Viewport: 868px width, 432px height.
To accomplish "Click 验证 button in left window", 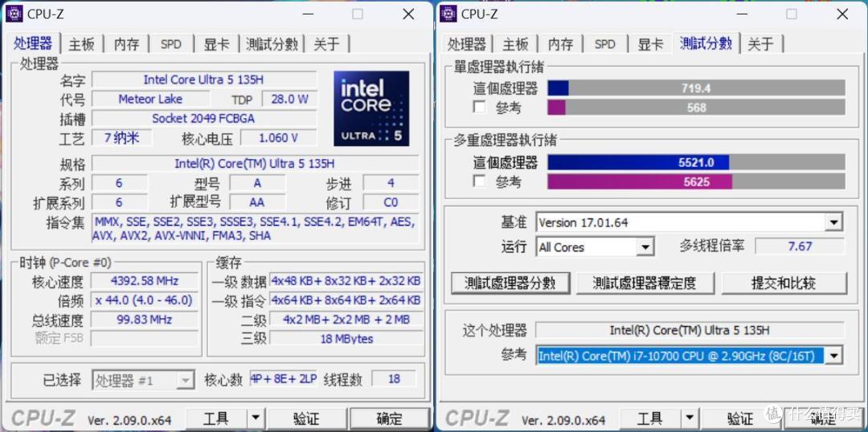I will 305,418.
